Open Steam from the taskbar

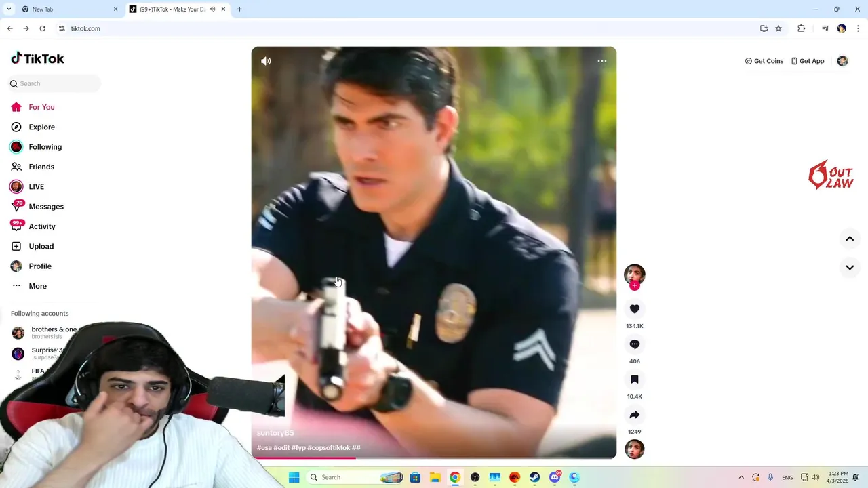click(x=534, y=477)
